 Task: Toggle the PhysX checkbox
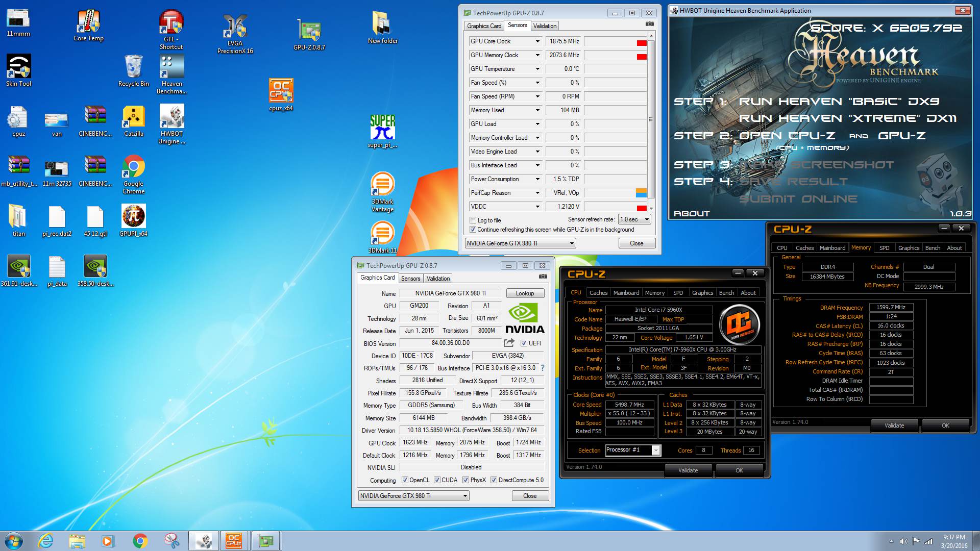point(465,480)
